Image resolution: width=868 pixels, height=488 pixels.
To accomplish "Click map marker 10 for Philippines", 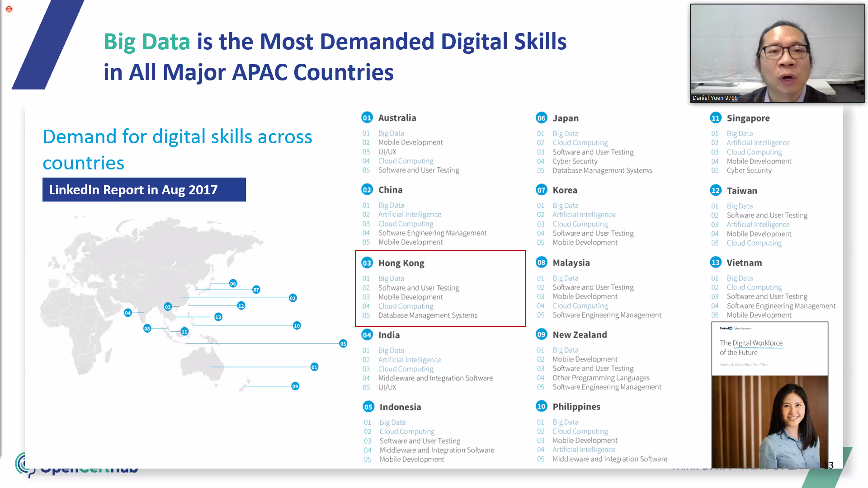I will tap(297, 326).
